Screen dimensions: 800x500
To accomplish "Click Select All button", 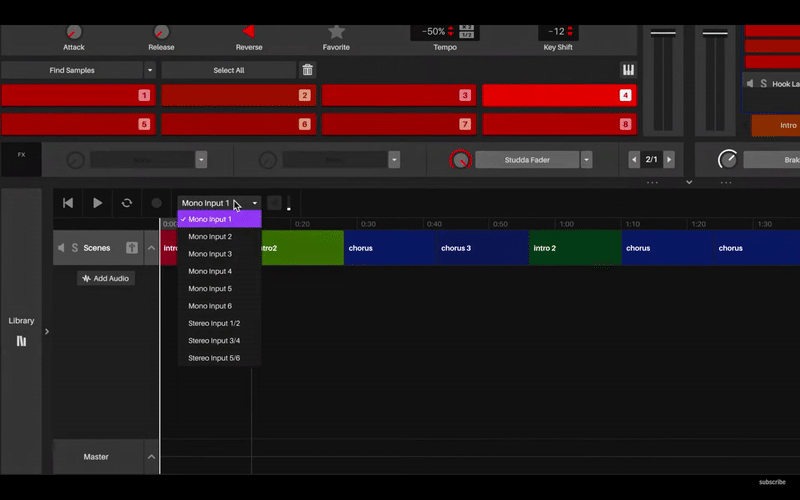I will 229,70.
